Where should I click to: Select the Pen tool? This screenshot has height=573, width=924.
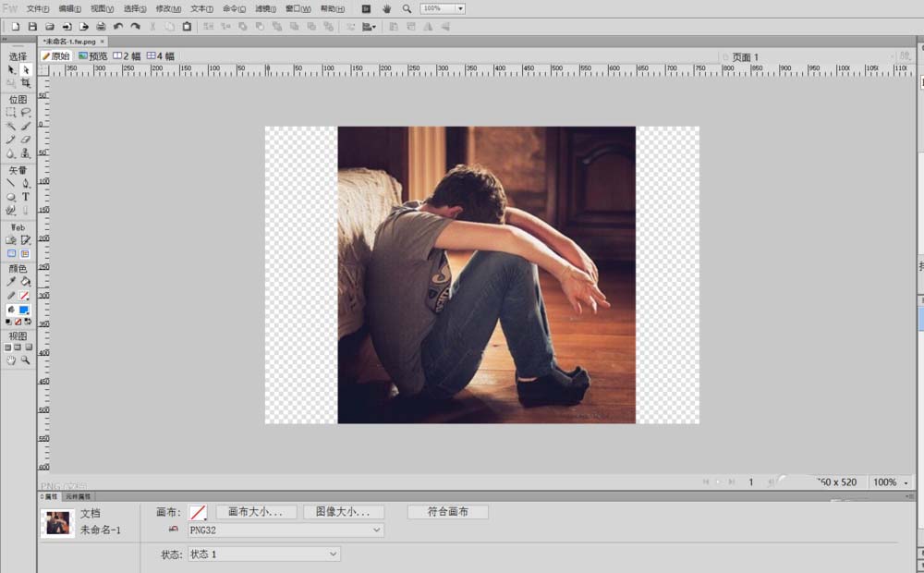click(25, 183)
